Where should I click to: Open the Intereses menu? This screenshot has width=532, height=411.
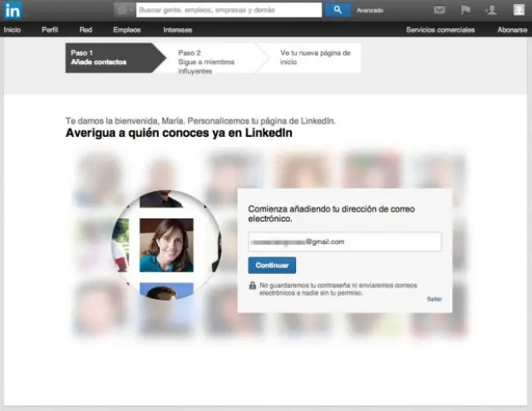(x=177, y=30)
